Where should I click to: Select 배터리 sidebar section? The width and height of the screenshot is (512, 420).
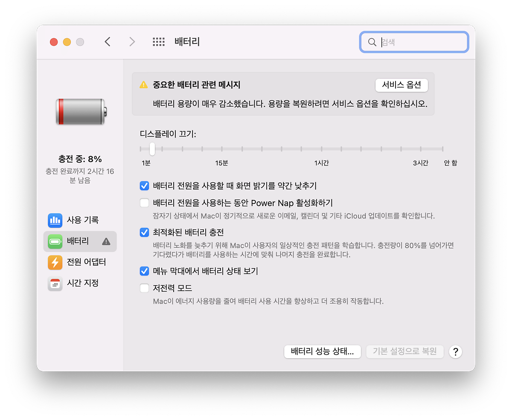click(x=80, y=241)
